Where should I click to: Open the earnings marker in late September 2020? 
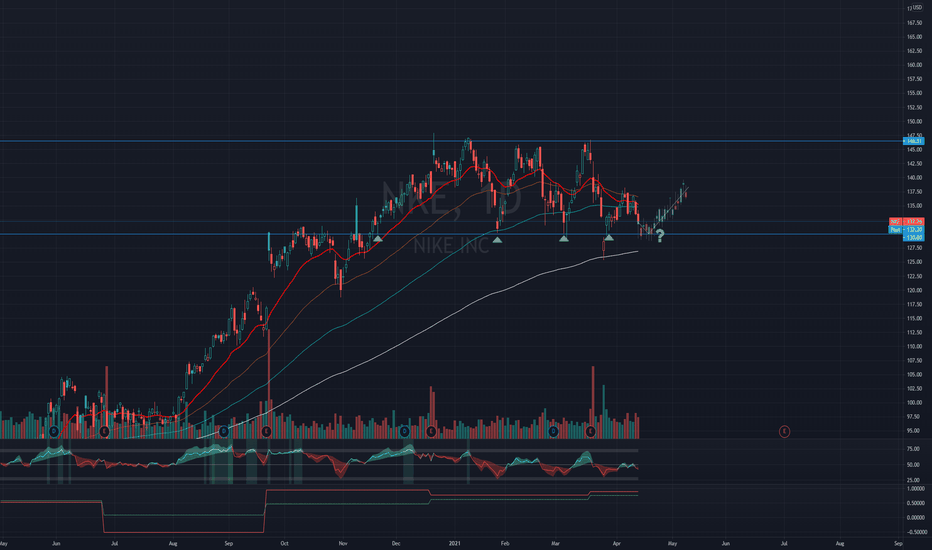(266, 431)
